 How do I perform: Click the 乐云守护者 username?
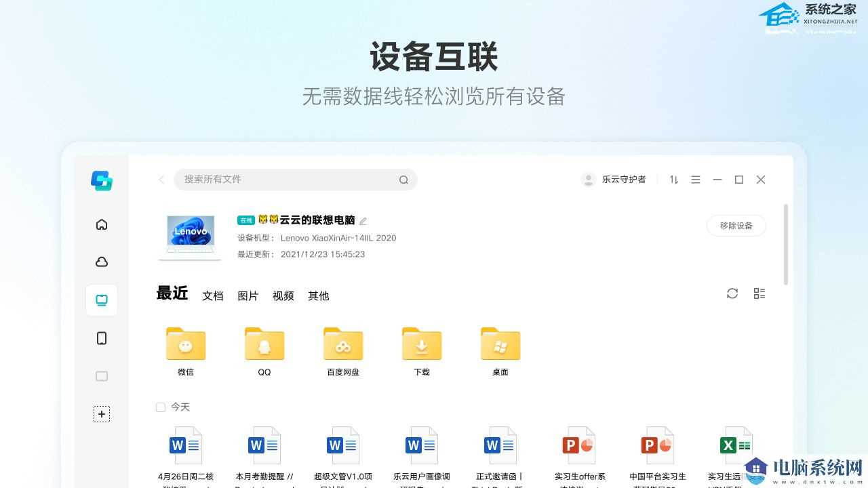[x=624, y=180]
